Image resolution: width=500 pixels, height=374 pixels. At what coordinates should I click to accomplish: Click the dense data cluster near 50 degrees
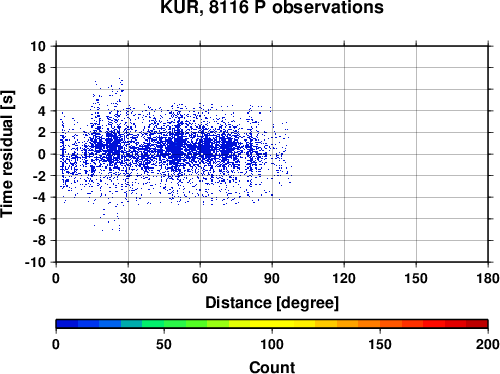tap(177, 146)
